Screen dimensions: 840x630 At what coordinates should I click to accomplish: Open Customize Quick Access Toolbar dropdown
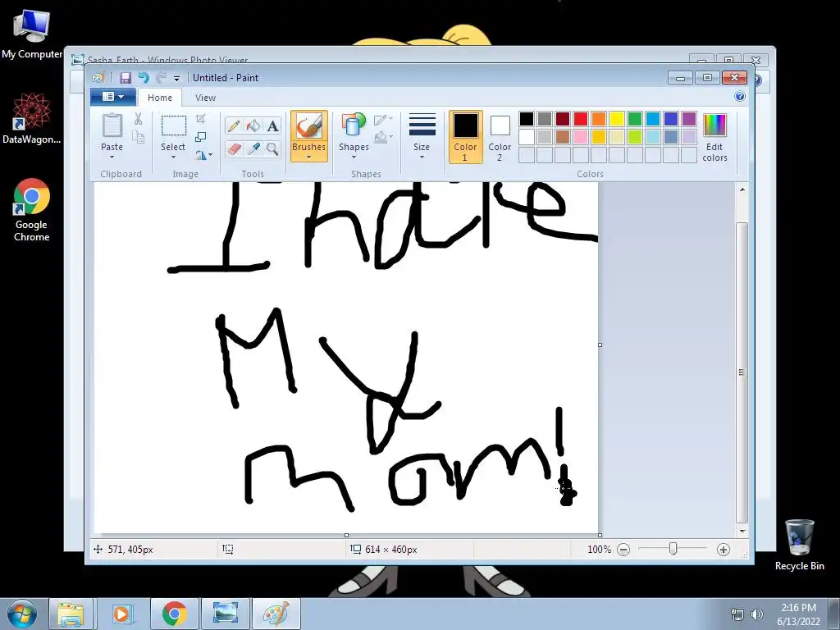point(177,78)
